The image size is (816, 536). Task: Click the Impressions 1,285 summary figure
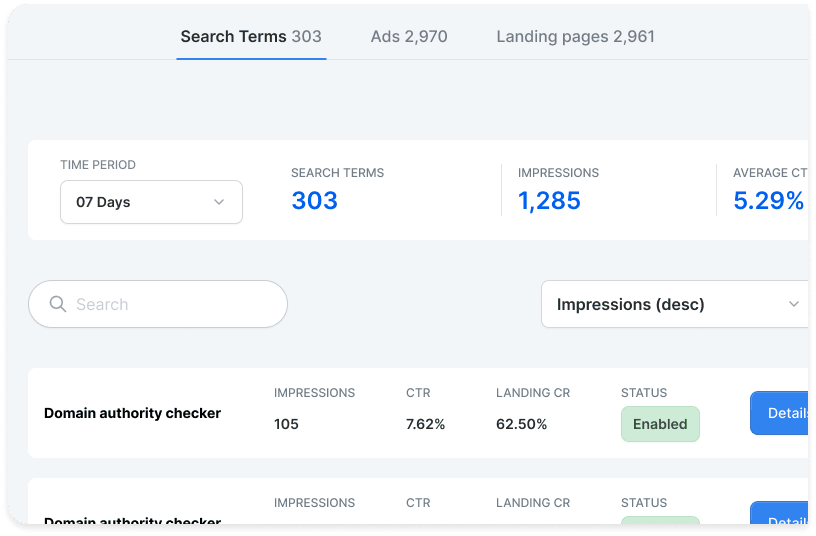click(x=549, y=201)
